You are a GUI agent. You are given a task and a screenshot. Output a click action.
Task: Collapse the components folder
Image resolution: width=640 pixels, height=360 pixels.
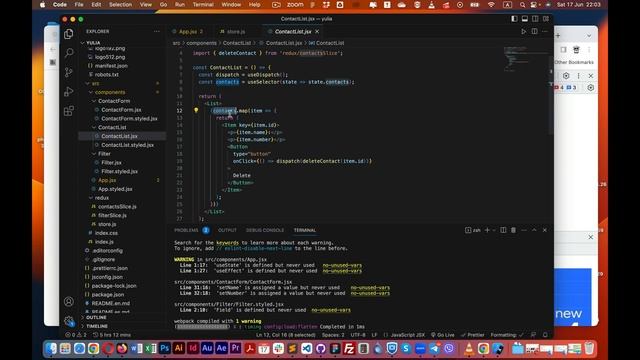[x=90, y=92]
